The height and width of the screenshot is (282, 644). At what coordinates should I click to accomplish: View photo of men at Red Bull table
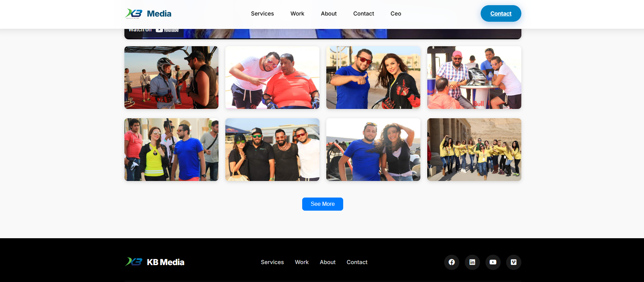[474, 78]
